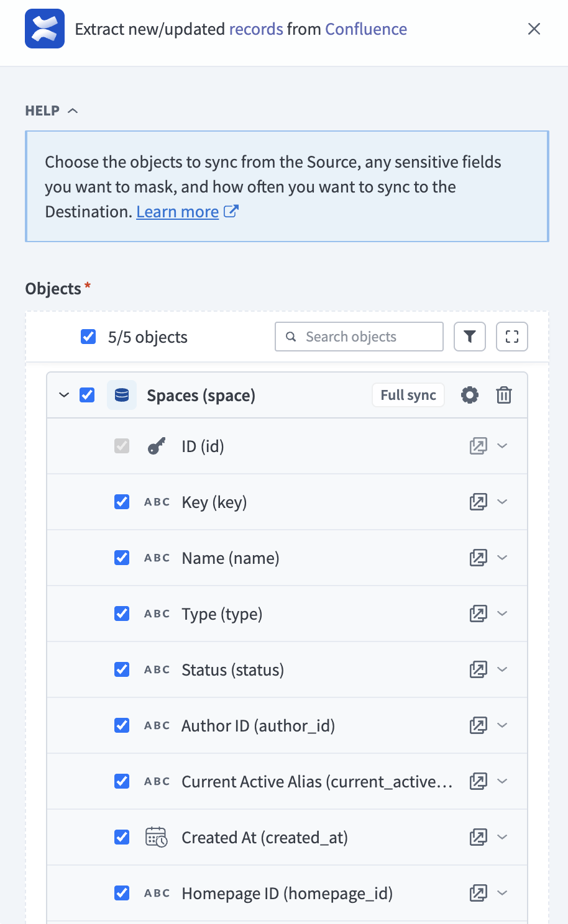Toggle the Spaces (space) object checkbox
568x924 pixels.
click(87, 395)
